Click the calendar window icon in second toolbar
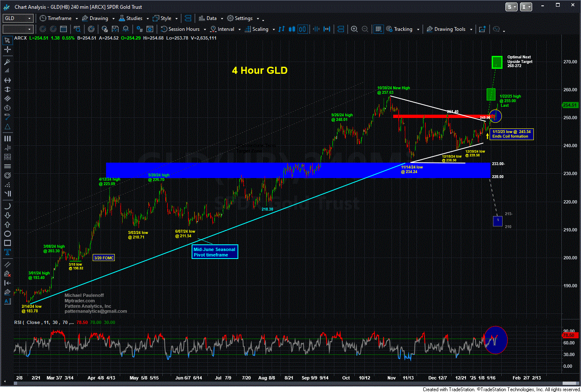Image resolution: width=581 pixels, height=392 pixels. [x=63, y=29]
